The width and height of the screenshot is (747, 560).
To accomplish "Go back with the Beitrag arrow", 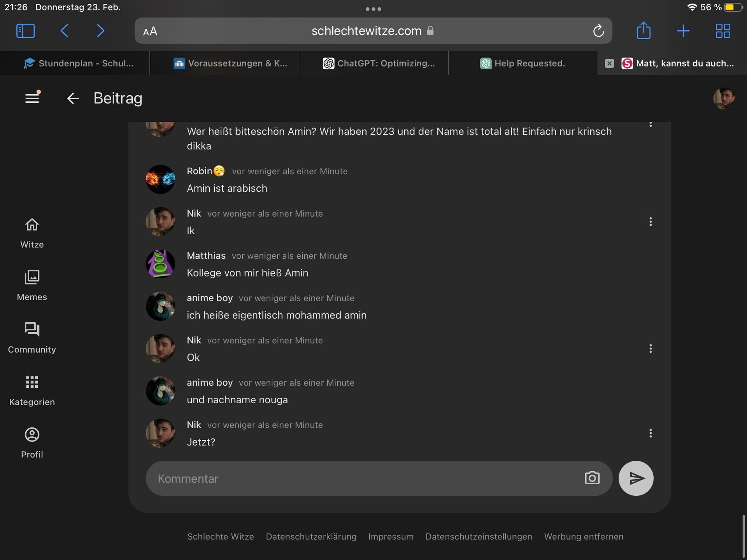I will point(73,98).
